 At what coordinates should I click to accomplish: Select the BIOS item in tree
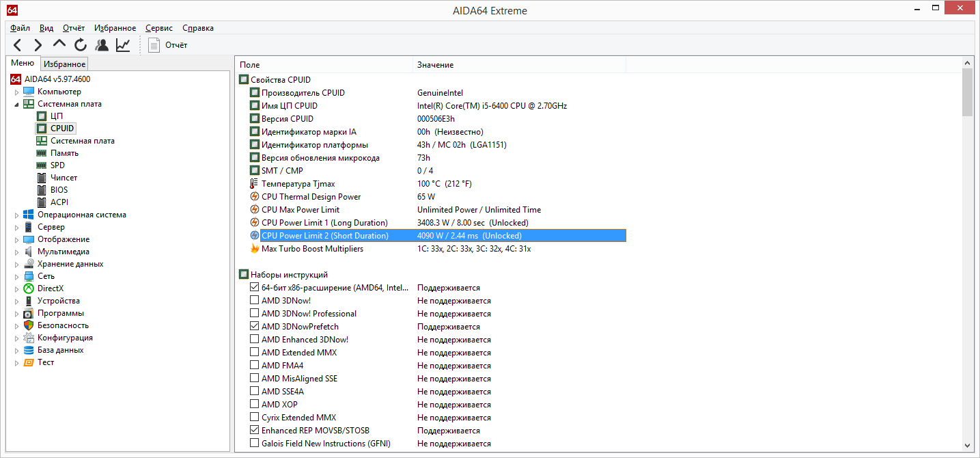[x=59, y=190]
